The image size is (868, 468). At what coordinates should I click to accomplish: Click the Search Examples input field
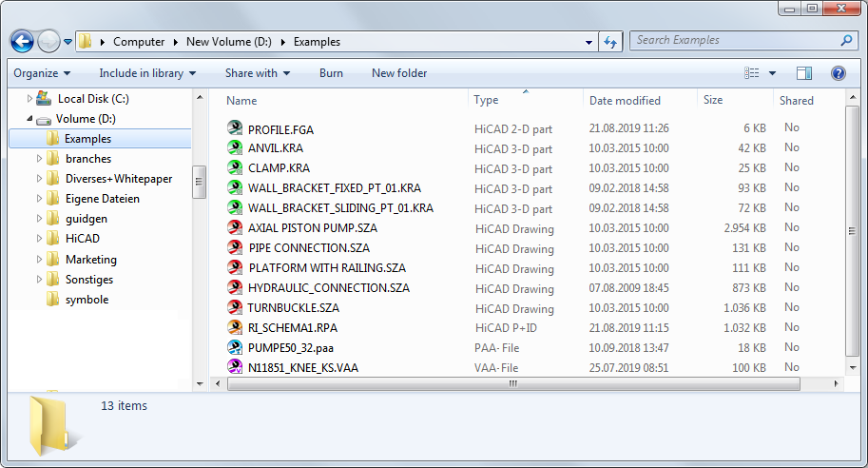(736, 41)
